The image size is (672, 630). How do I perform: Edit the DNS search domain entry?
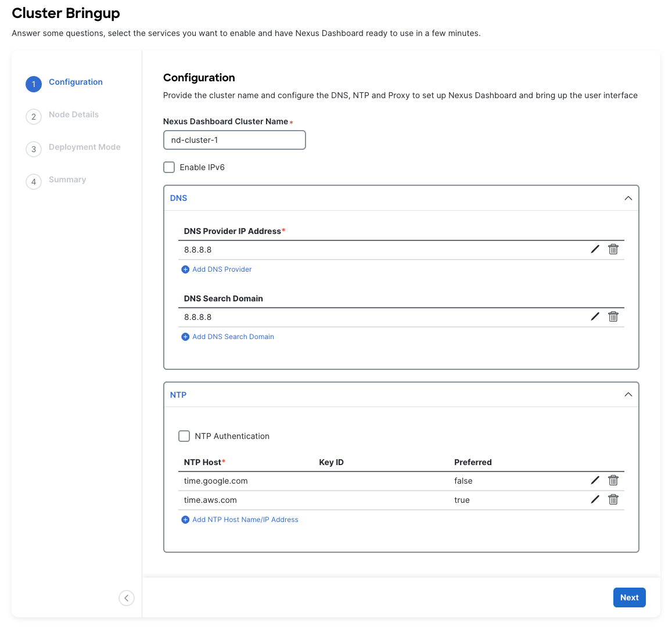click(x=595, y=316)
